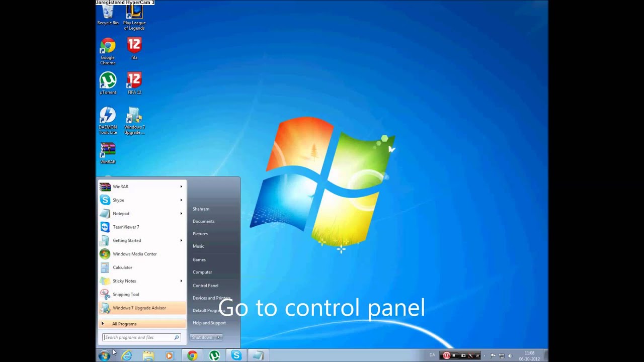Open Internet Explorer from the taskbar
This screenshot has width=644, height=362.
[126, 355]
